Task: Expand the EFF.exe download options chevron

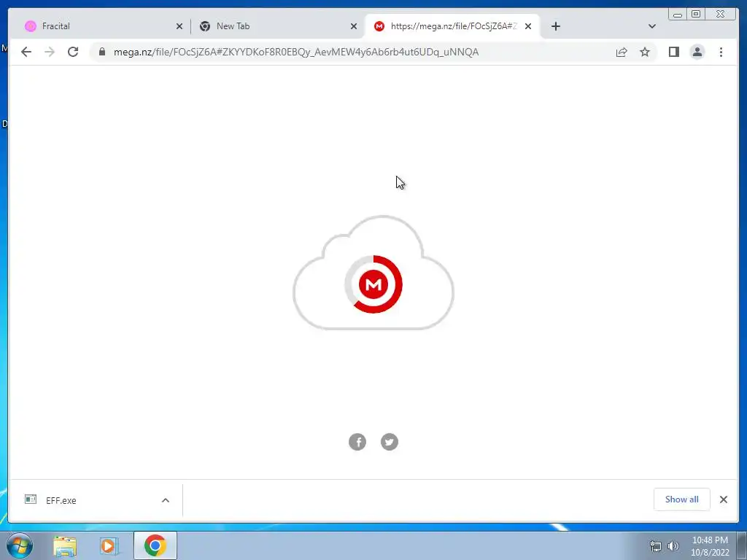Action: (166, 500)
